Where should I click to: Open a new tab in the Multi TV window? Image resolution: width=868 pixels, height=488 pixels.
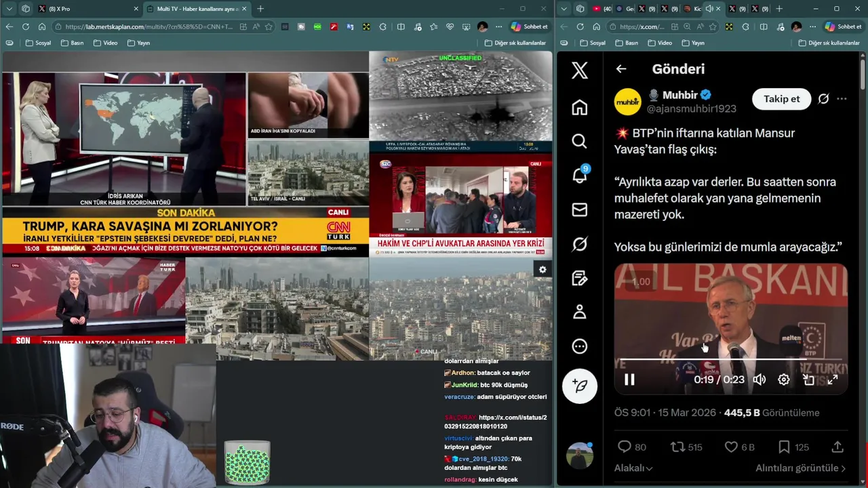[x=260, y=9]
